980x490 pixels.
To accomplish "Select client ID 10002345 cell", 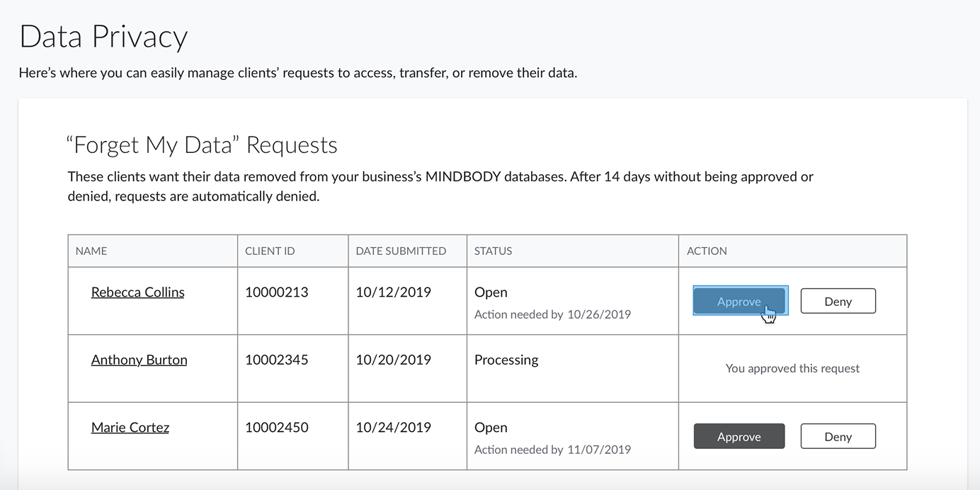I will coord(276,360).
